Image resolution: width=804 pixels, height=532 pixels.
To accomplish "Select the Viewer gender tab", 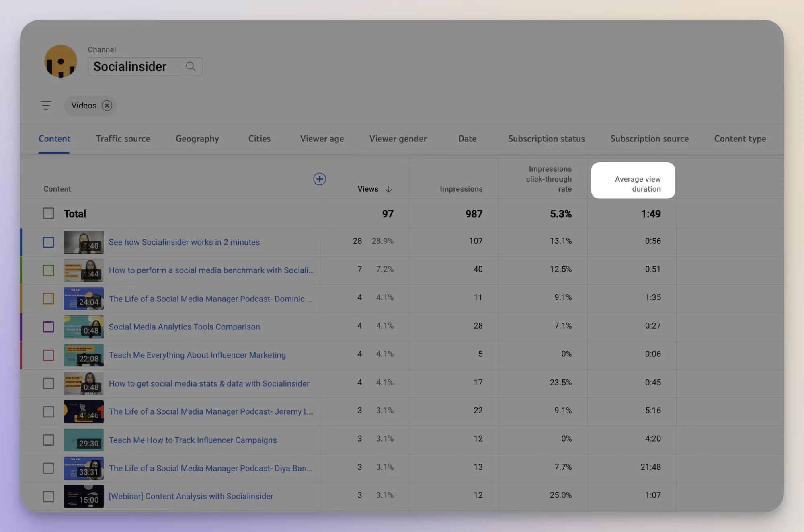I will click(398, 139).
